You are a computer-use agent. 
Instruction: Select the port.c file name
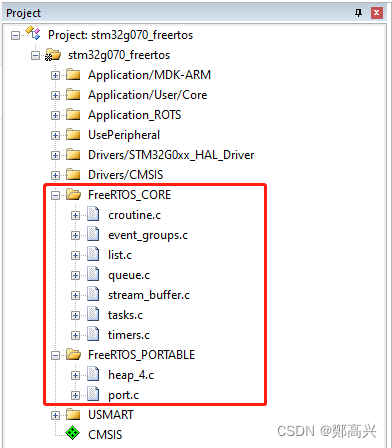click(x=124, y=396)
